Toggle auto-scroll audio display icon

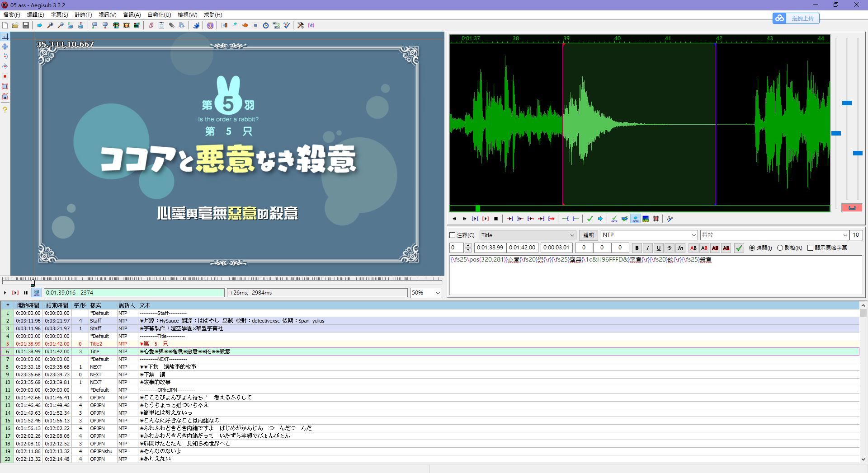coord(635,219)
